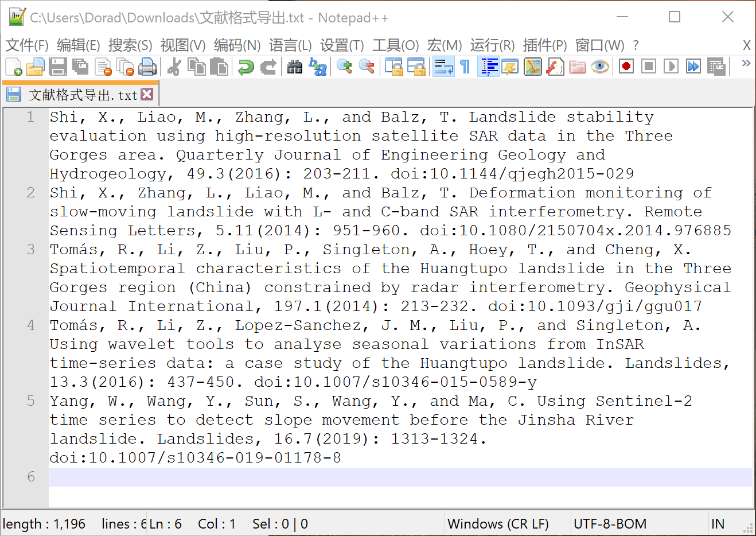The height and width of the screenshot is (536, 756).
Task: Click the Save recorded macro icon
Action: tap(716, 67)
